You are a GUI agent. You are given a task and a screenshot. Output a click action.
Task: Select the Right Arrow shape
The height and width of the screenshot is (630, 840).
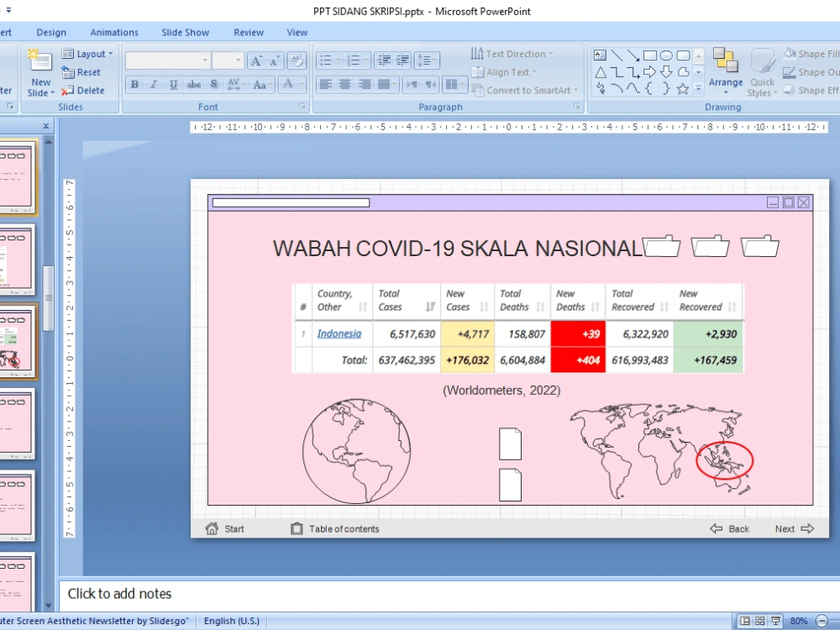point(650,71)
